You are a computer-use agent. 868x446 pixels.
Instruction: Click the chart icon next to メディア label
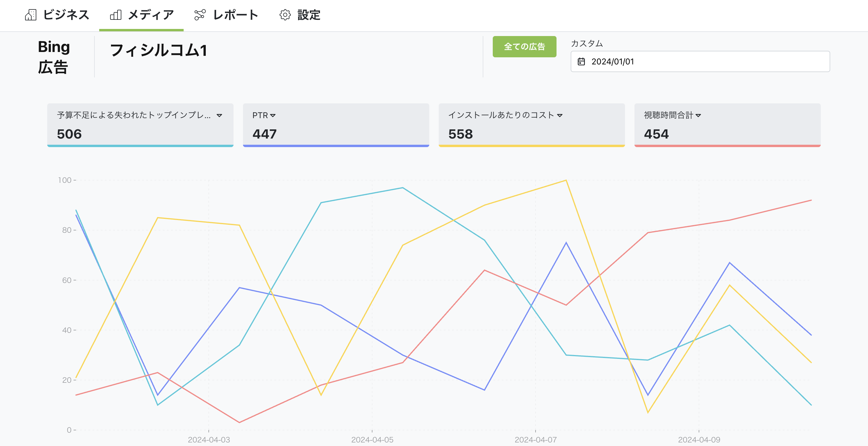pos(116,15)
